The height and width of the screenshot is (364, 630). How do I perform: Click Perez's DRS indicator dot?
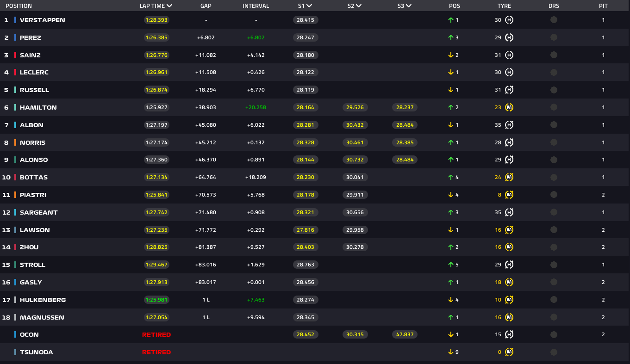coord(554,37)
